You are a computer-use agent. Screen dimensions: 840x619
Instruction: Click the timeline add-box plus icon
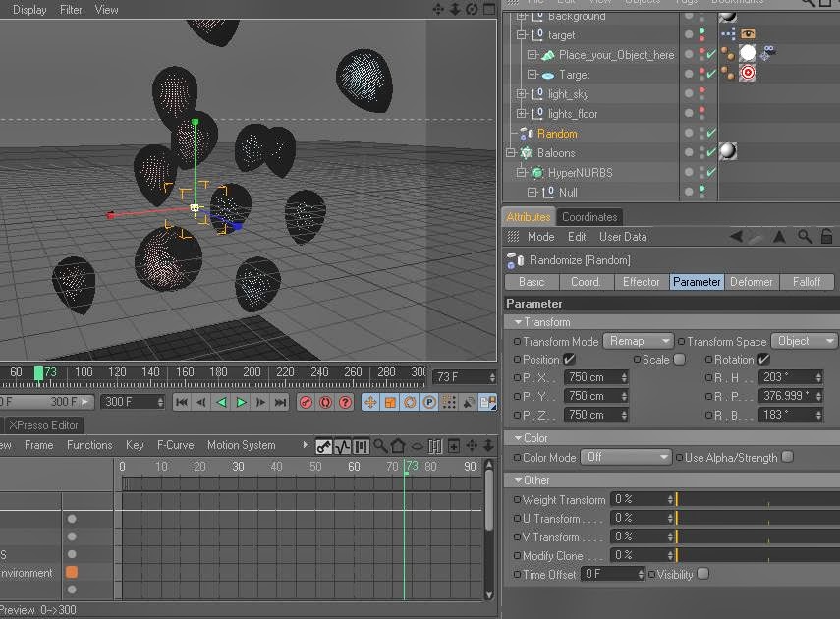tap(453, 446)
